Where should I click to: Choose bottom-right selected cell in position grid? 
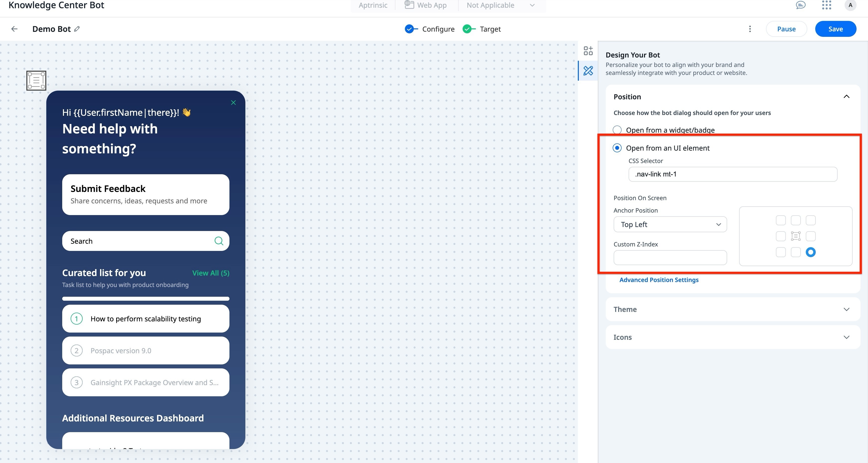(810, 252)
